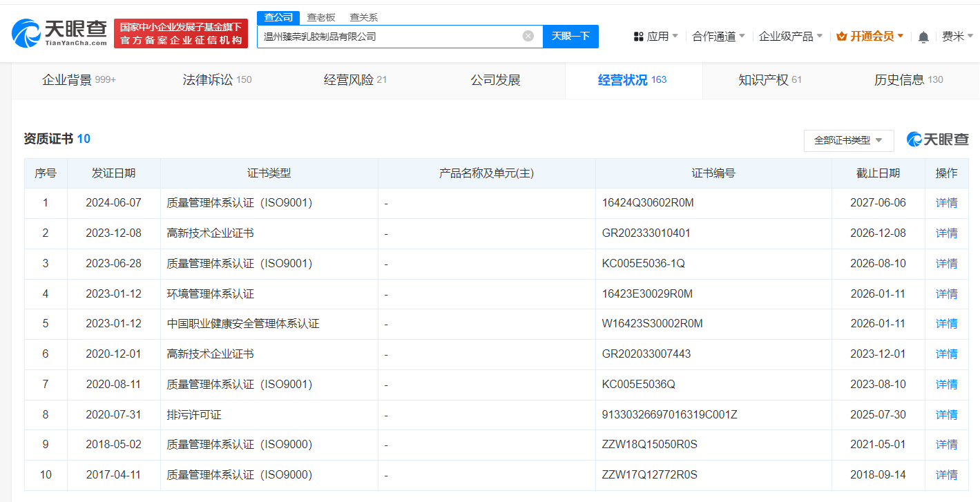
Task: Click the 资质证书 section title
Action: (x=48, y=139)
